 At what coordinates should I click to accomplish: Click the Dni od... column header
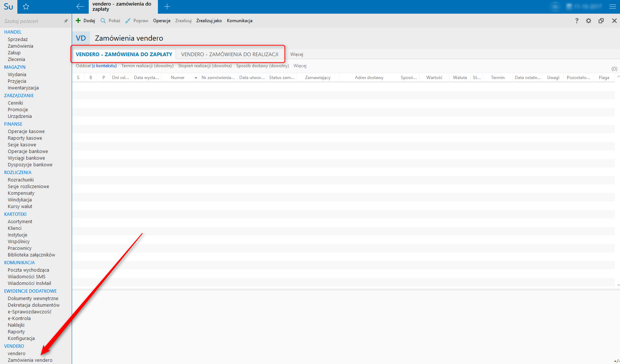(x=121, y=78)
